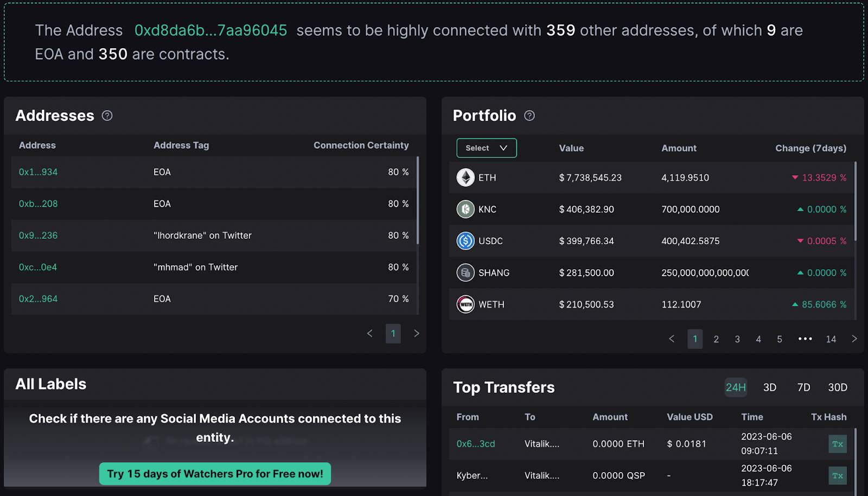Click the KNC token icon

tap(465, 209)
